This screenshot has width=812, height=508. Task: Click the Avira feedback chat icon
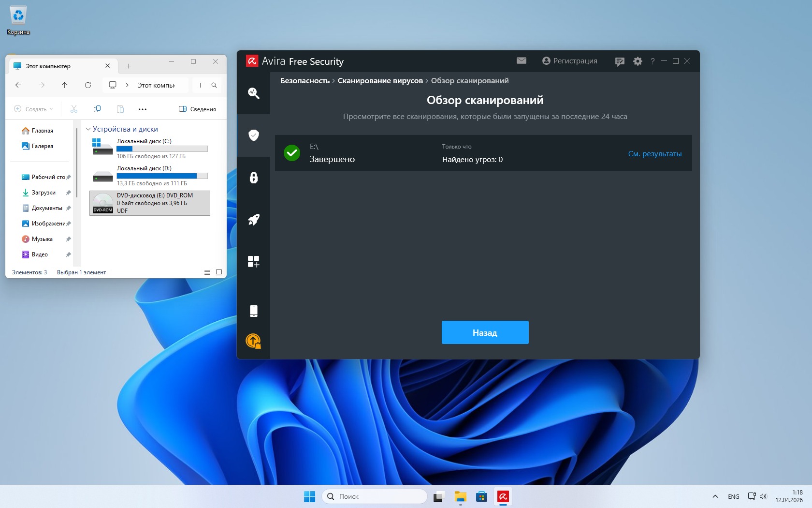coord(620,61)
